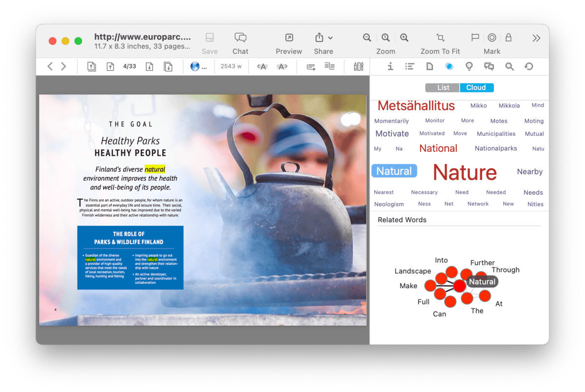Image resolution: width=585 pixels, height=392 pixels.
Task: Open the Chat panel
Action: click(240, 38)
